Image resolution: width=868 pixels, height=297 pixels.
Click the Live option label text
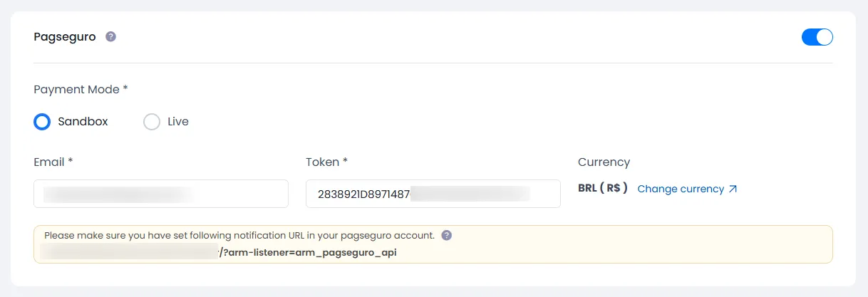pos(178,122)
